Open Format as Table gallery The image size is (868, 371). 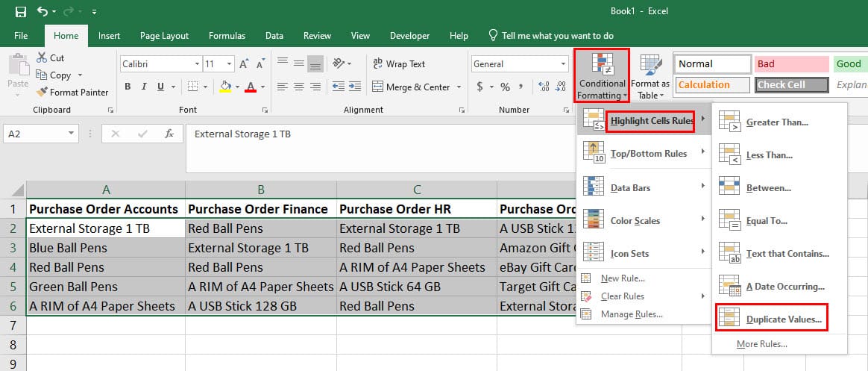point(650,77)
